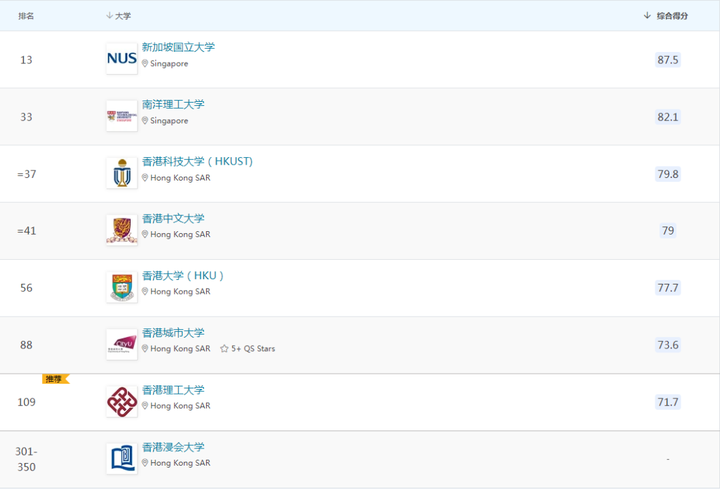Screen dimensions: 720x489
Task: Click score 77.7
Action: click(x=668, y=288)
